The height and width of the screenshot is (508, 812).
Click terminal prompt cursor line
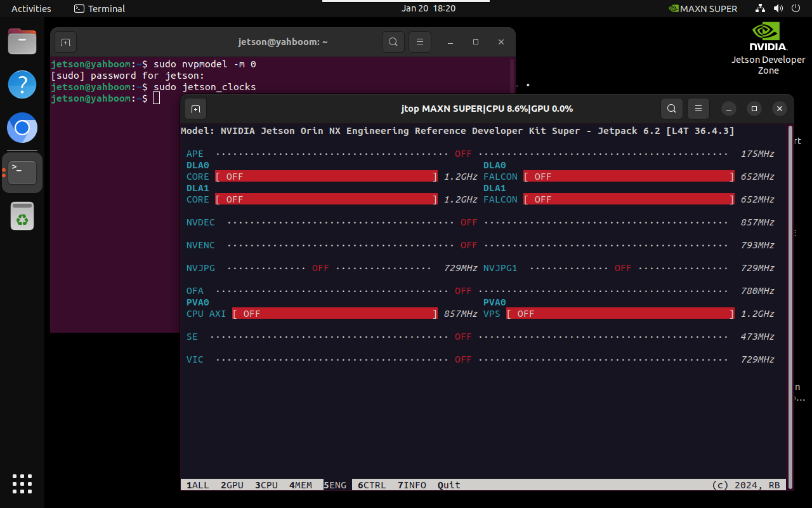105,98
